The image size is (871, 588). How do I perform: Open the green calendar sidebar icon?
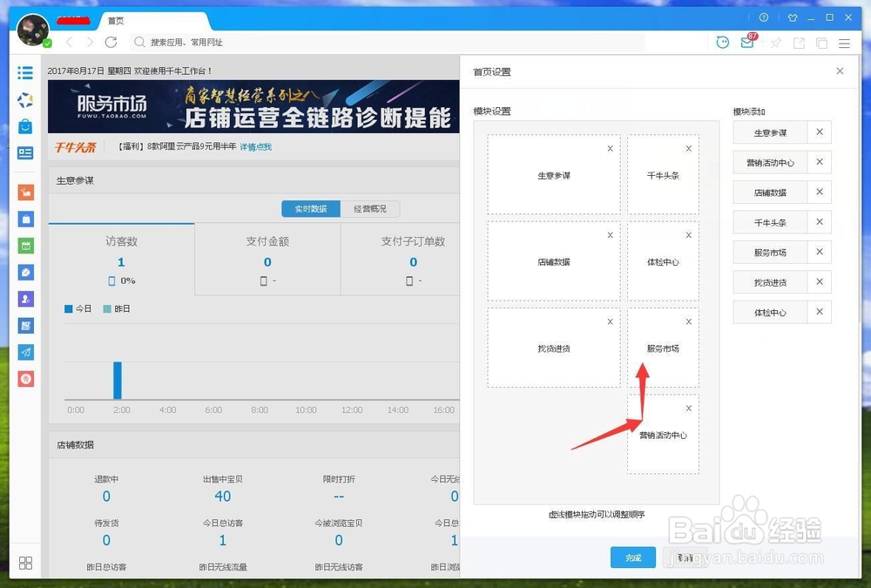(x=25, y=246)
